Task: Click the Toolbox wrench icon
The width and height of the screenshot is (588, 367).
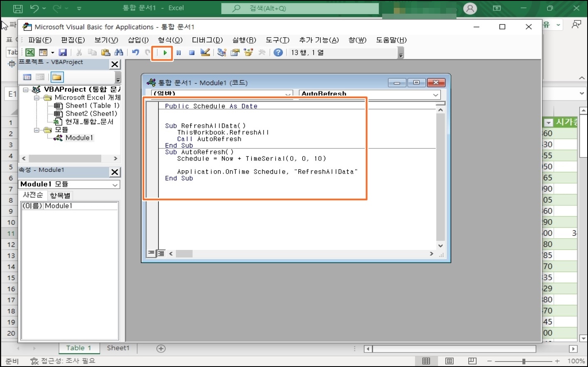Action: [x=262, y=52]
